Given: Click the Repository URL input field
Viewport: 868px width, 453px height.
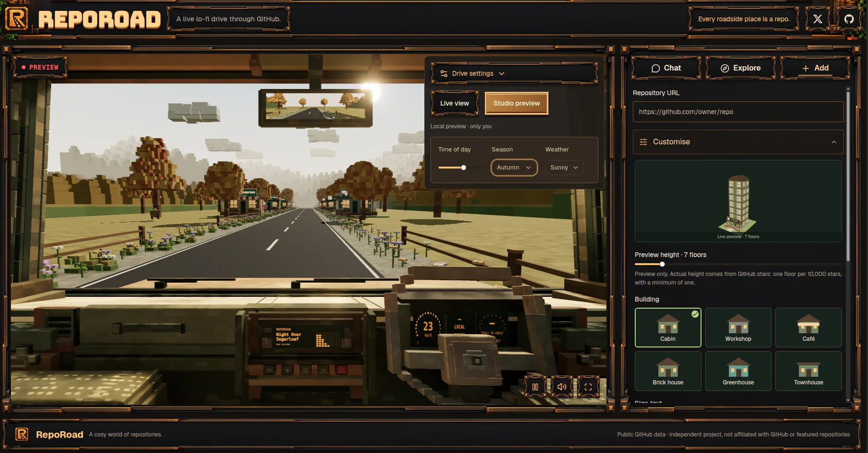Looking at the screenshot, I should (x=738, y=112).
